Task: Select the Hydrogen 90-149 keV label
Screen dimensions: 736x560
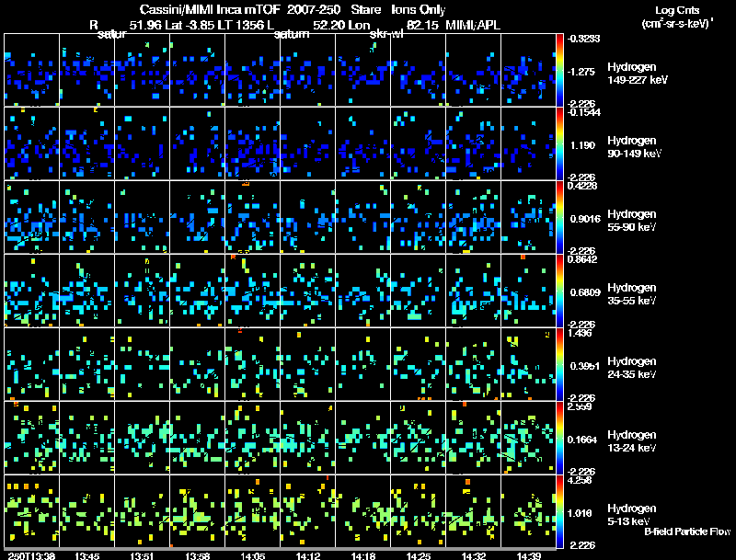Action: 635,147
